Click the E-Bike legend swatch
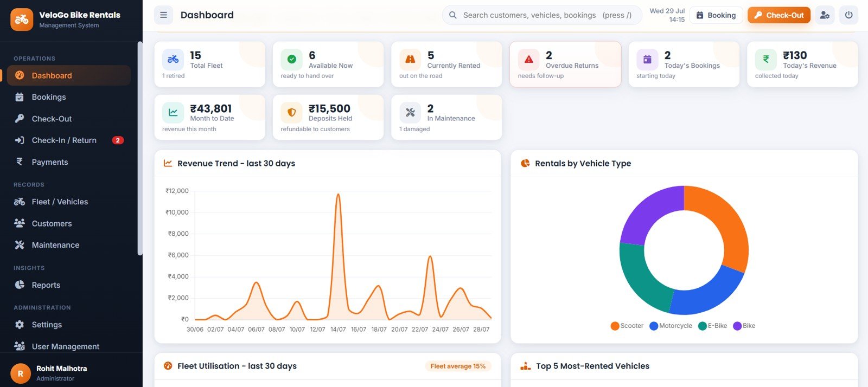The image size is (868, 387). click(x=703, y=326)
